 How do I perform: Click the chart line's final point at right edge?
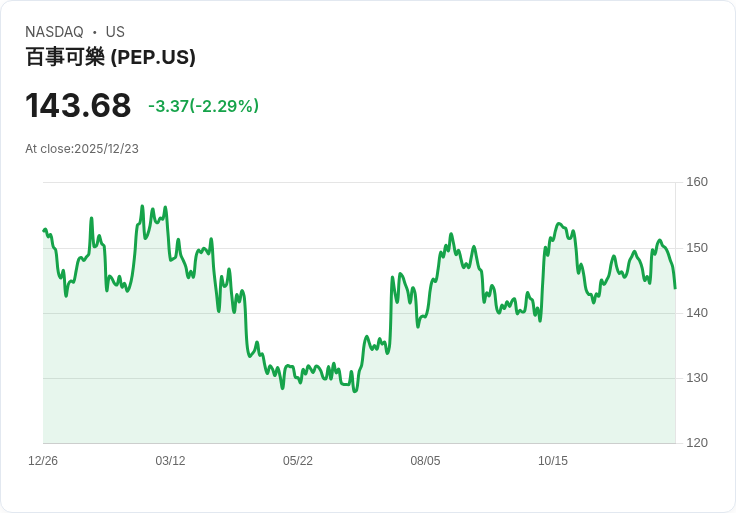[x=675, y=288]
